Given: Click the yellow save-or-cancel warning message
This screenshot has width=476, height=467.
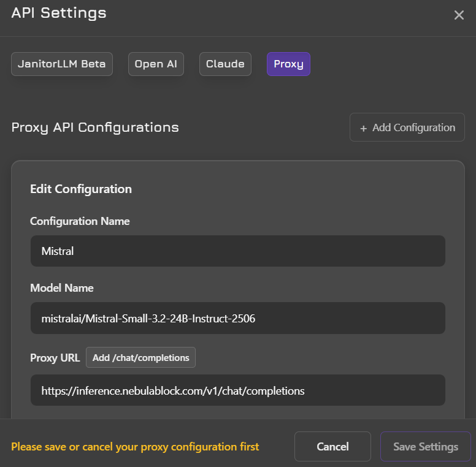Looking at the screenshot, I should 135,447.
